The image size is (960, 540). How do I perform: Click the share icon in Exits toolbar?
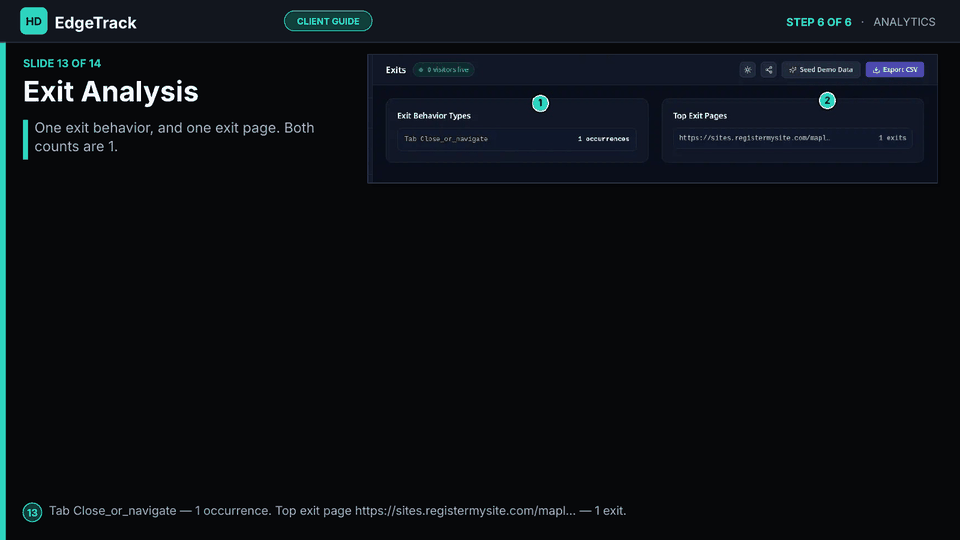pyautogui.click(x=768, y=70)
